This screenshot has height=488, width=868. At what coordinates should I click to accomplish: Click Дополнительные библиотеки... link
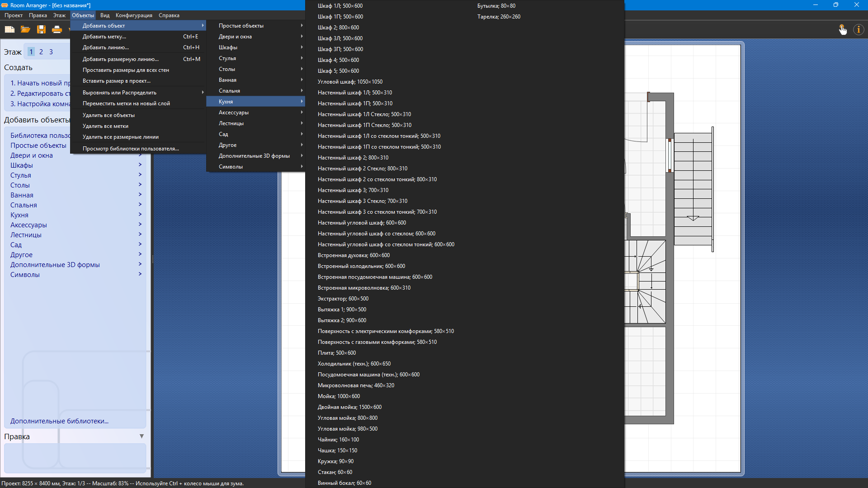59,421
